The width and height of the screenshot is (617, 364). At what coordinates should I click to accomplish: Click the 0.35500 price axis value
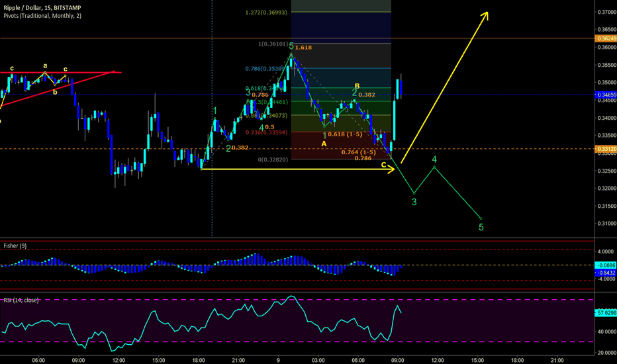(x=607, y=65)
